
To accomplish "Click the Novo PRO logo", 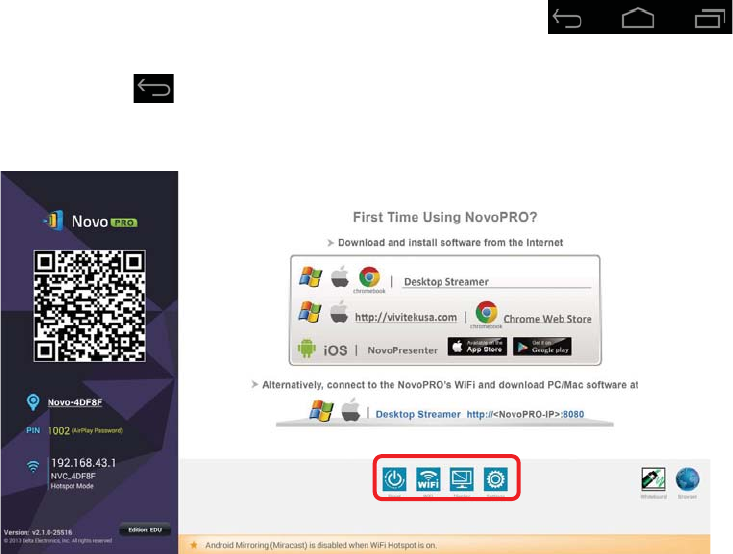I will pos(90,221).
